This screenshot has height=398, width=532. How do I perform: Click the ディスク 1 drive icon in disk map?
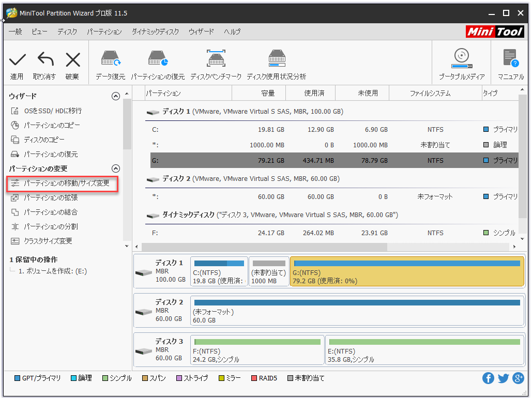[144, 272]
